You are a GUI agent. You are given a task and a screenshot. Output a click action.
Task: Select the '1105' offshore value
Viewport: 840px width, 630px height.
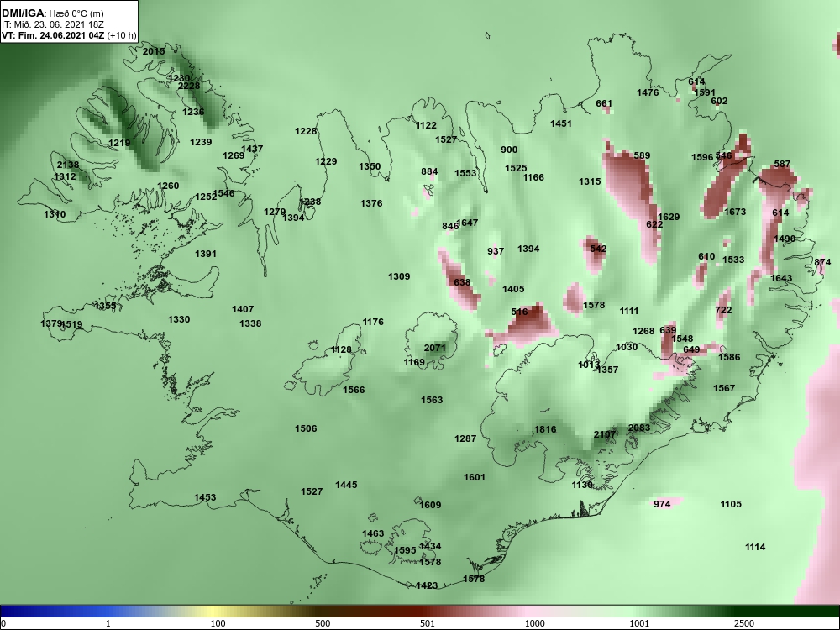(x=731, y=504)
